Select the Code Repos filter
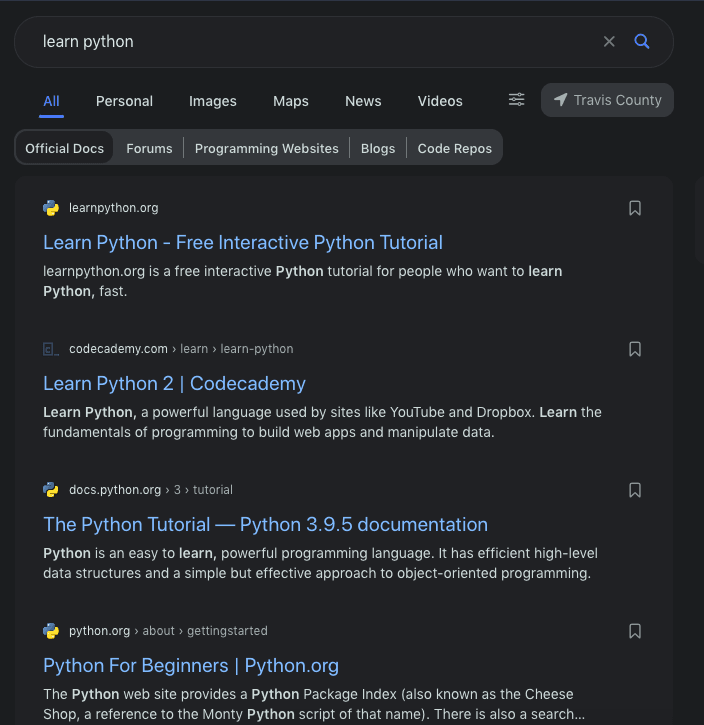Viewport: 704px width, 725px height. pos(455,148)
